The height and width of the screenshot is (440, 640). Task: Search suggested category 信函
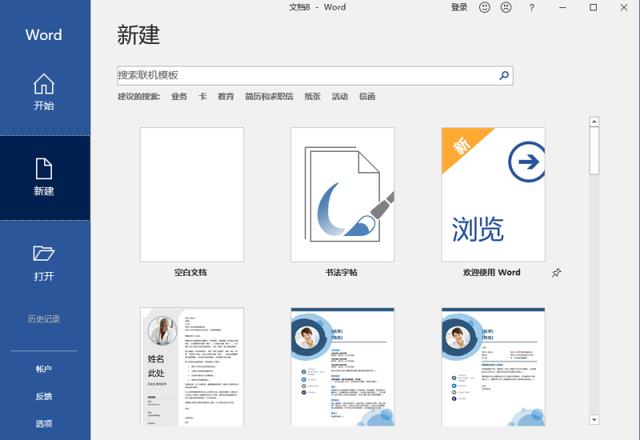367,96
